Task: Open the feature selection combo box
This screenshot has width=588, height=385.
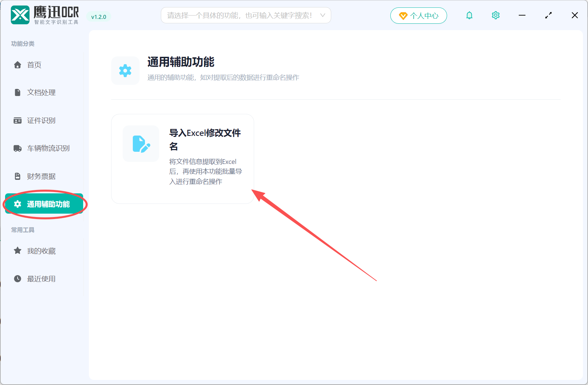Action: click(x=246, y=15)
